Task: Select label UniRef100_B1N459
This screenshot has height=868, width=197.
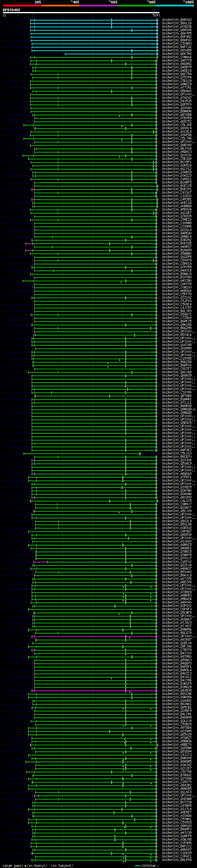Action: pyautogui.click(x=177, y=250)
